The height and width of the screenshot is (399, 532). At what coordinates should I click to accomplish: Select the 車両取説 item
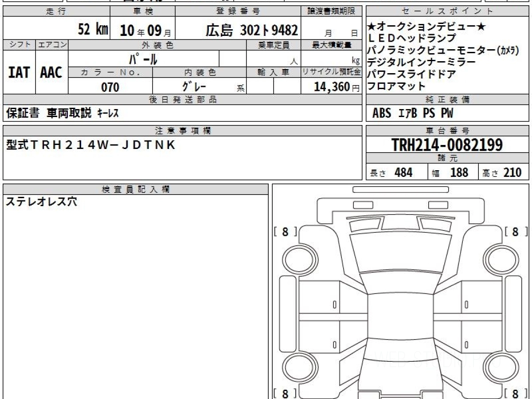pyautogui.click(x=69, y=113)
